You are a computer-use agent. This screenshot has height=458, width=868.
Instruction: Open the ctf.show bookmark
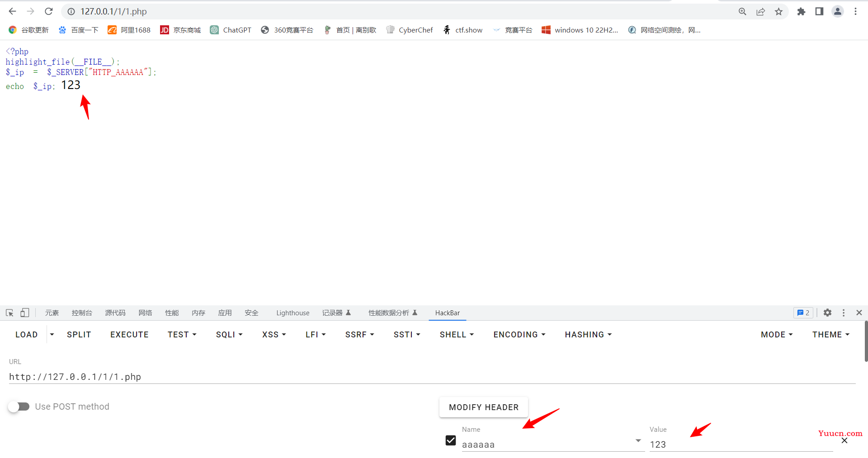click(x=462, y=30)
